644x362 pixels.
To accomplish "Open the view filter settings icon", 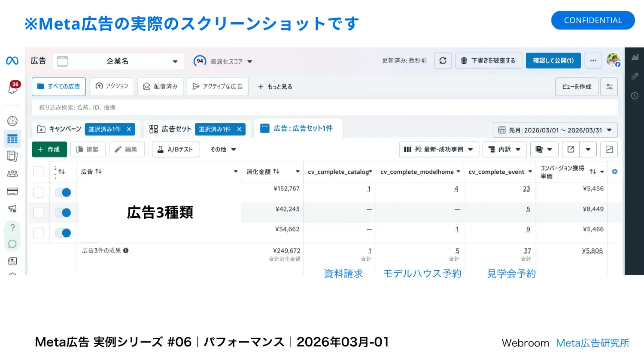I will [609, 87].
